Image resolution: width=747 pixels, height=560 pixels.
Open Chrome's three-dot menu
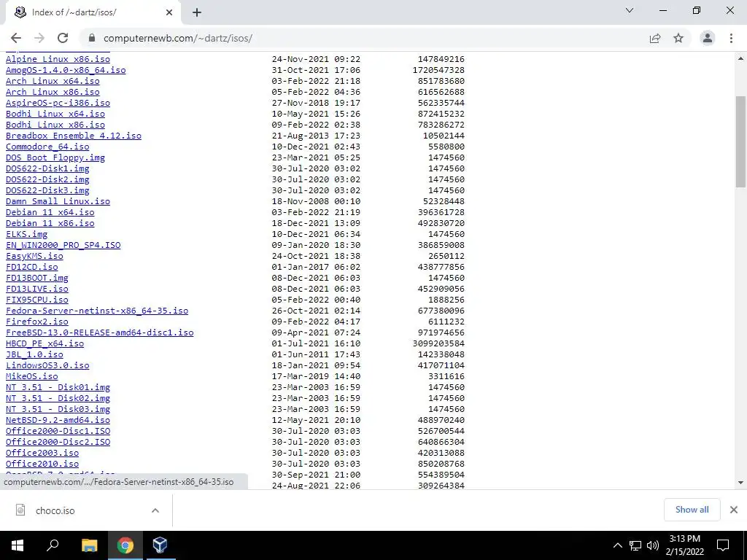point(731,38)
